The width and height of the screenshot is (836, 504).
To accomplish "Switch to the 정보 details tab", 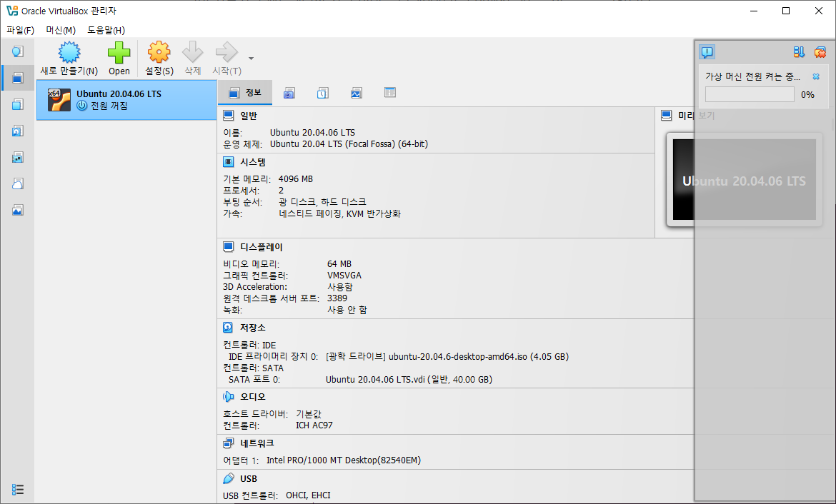I will click(x=245, y=93).
